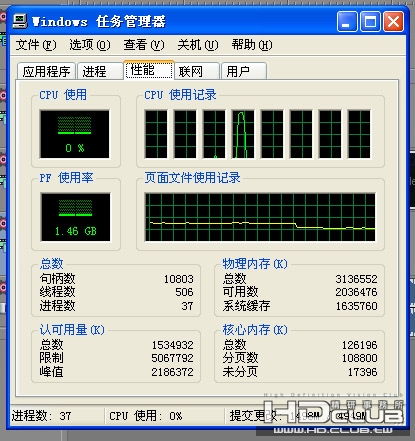This screenshot has height=441, width=415.
Task: Click the CPU 使用 gauge showing 0 %
Action: (74, 134)
